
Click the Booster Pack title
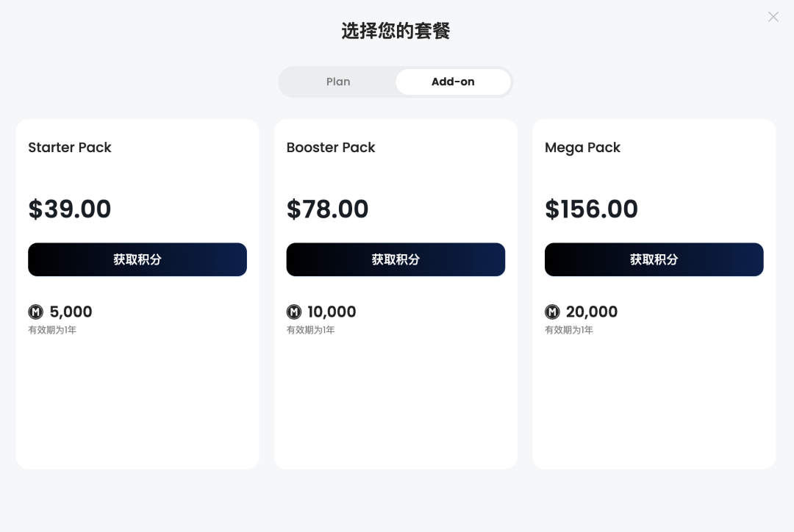(331, 148)
